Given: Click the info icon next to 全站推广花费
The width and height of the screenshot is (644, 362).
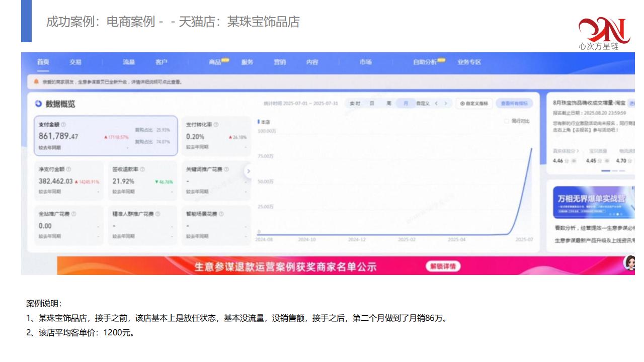Looking at the screenshot, I should click(x=73, y=214).
